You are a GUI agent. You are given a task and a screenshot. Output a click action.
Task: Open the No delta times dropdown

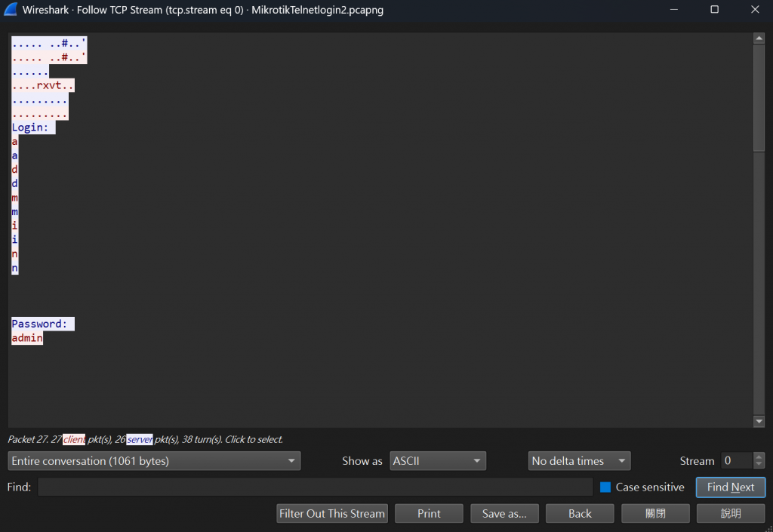click(579, 461)
